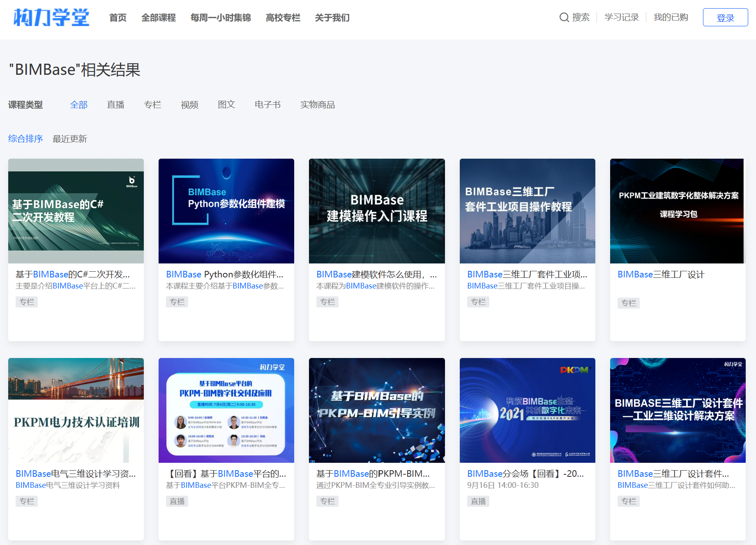This screenshot has width=756, height=545.
Task: Click title BIMBase分会场【回看】
Action: pyautogui.click(x=526, y=473)
